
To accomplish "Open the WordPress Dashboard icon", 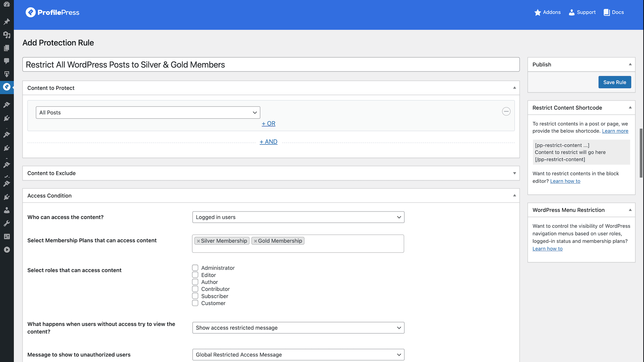I will click(x=7, y=4).
